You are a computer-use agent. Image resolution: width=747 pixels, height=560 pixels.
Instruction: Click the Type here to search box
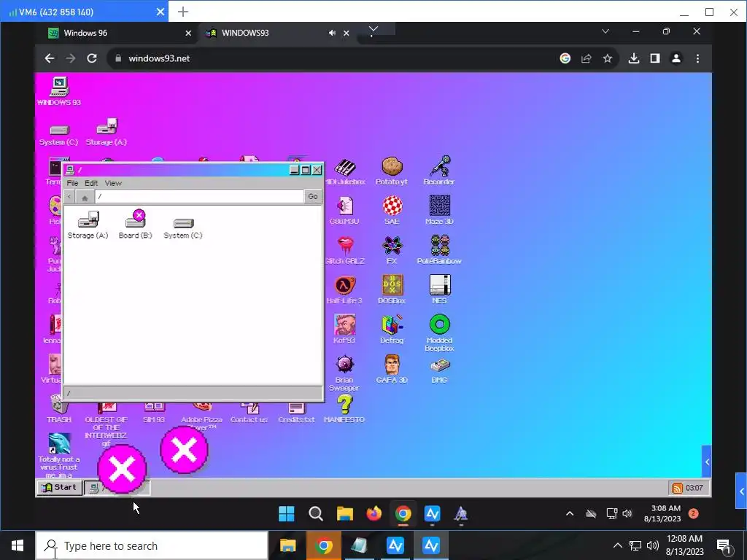pyautogui.click(x=152, y=545)
